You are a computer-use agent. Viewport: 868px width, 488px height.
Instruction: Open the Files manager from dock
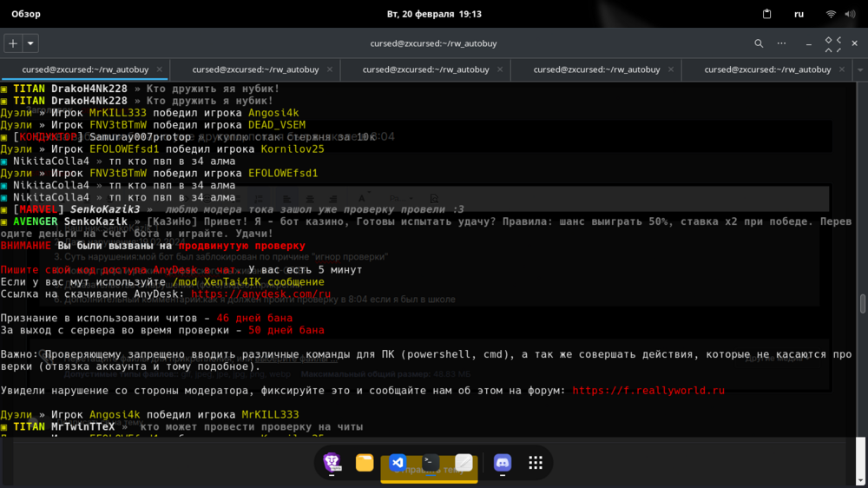pos(365,462)
